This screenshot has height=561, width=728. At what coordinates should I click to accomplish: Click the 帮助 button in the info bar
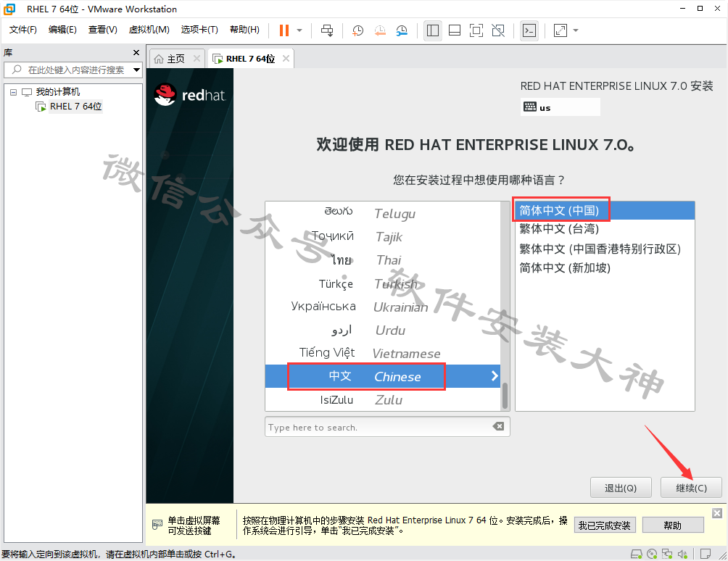pyautogui.click(x=673, y=525)
